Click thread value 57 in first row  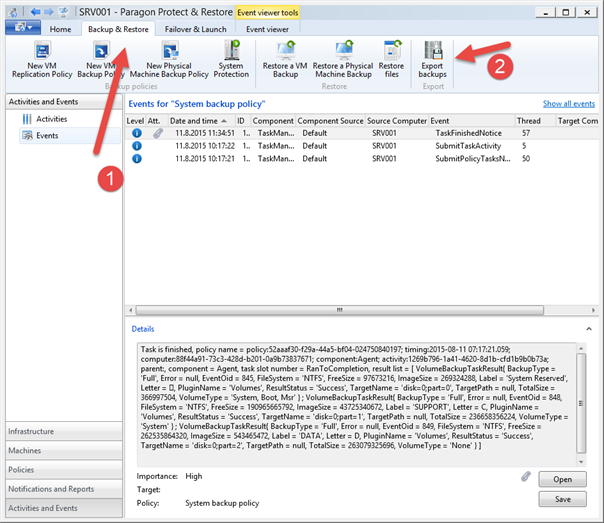pos(526,133)
